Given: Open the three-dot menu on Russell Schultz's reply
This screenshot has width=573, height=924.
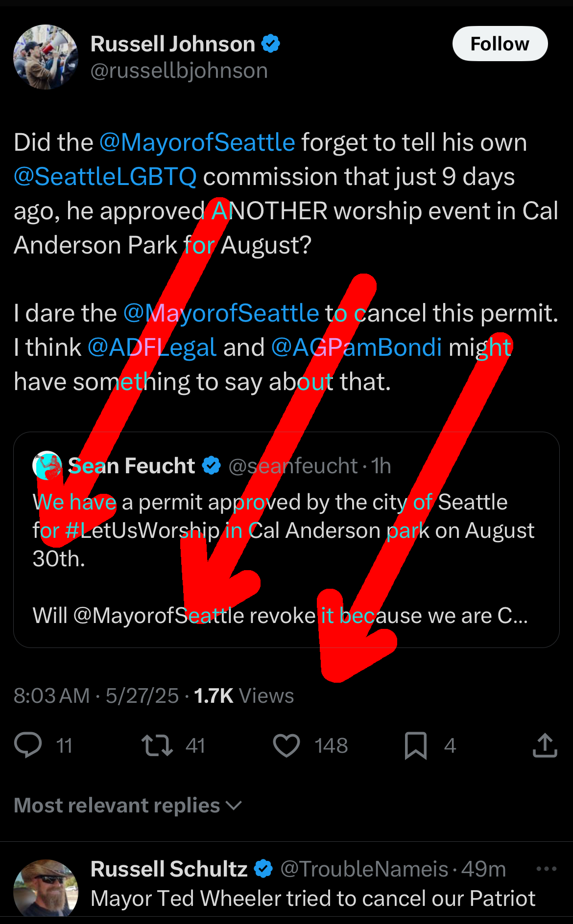Looking at the screenshot, I should (546, 869).
